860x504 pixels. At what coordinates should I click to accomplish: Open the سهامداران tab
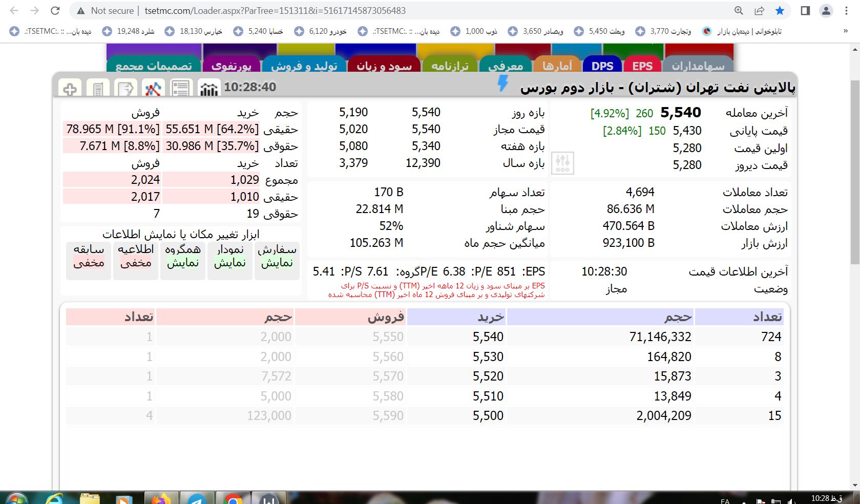click(x=698, y=65)
